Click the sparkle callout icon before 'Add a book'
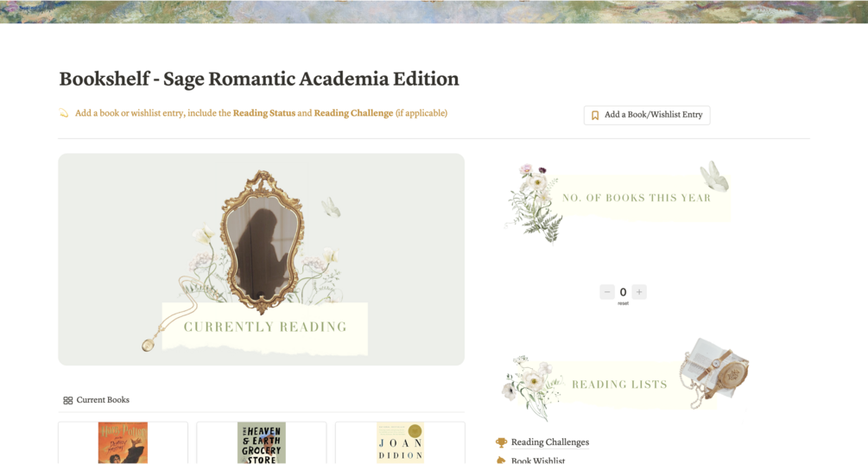Screen dimensions: 868x464 64,113
